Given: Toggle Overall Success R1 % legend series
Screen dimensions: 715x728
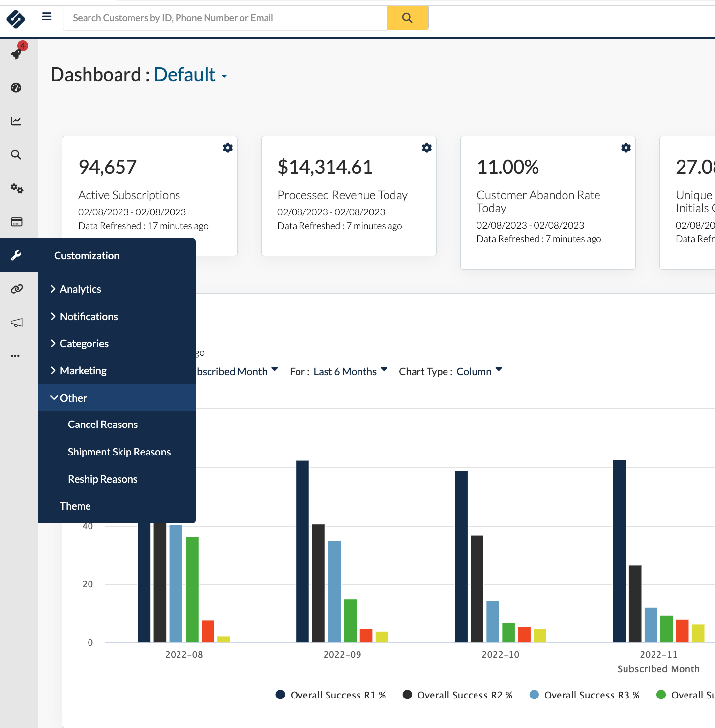Looking at the screenshot, I should click(337, 695).
